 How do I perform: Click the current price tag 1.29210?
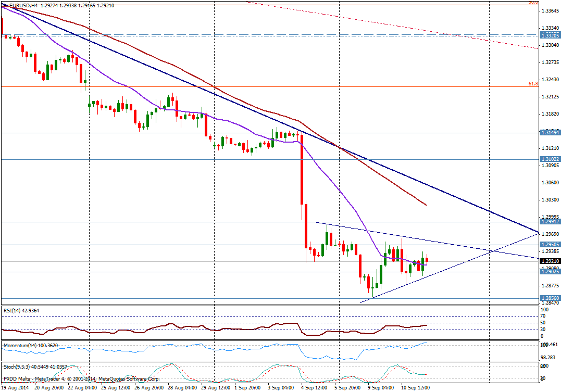click(550, 261)
